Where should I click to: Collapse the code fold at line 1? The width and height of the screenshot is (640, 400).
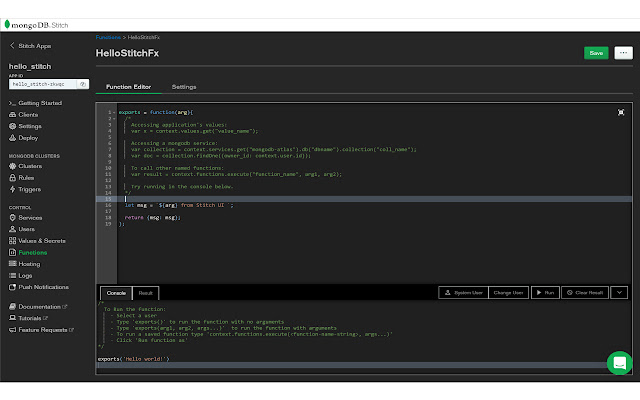click(x=114, y=112)
